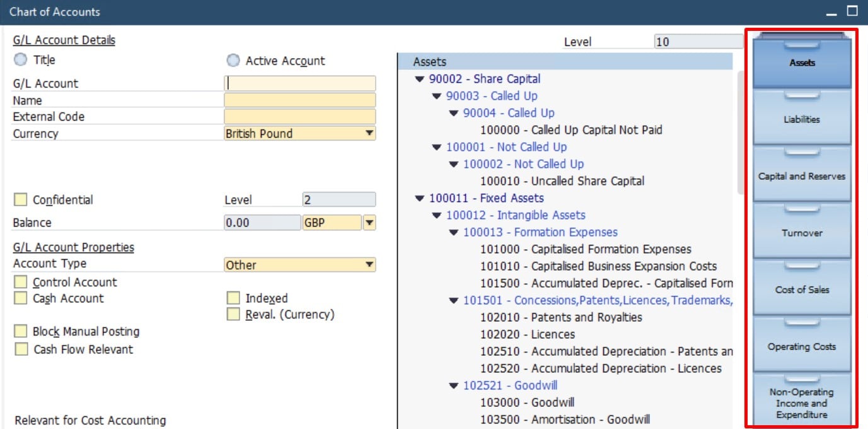Open the Operating Costs drawer
868x429 pixels.
801,346
